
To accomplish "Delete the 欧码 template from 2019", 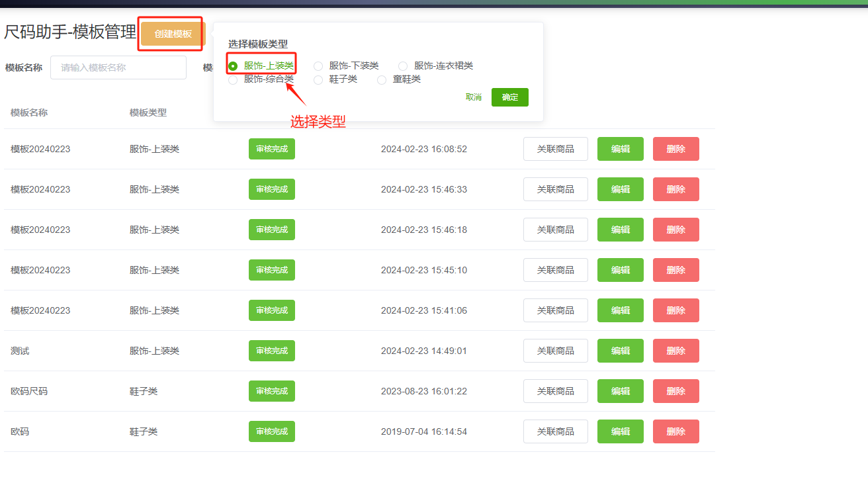I will (x=675, y=431).
